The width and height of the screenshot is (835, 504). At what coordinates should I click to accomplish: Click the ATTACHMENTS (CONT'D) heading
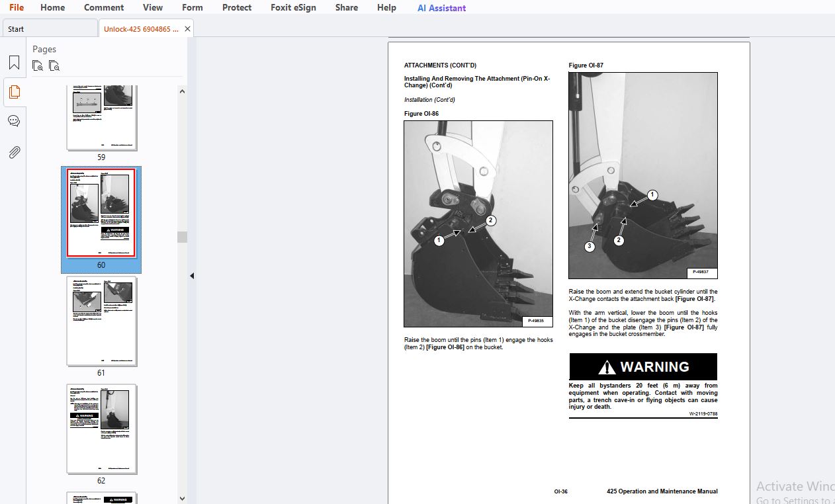(x=440, y=65)
